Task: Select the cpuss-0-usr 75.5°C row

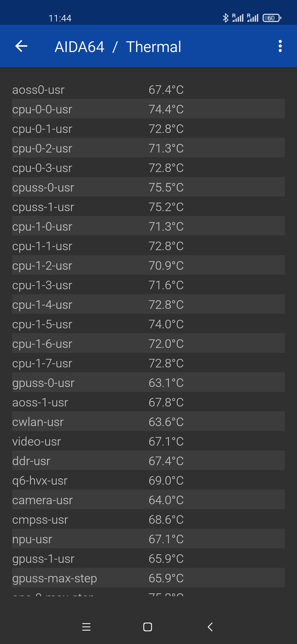Action: tap(148, 187)
